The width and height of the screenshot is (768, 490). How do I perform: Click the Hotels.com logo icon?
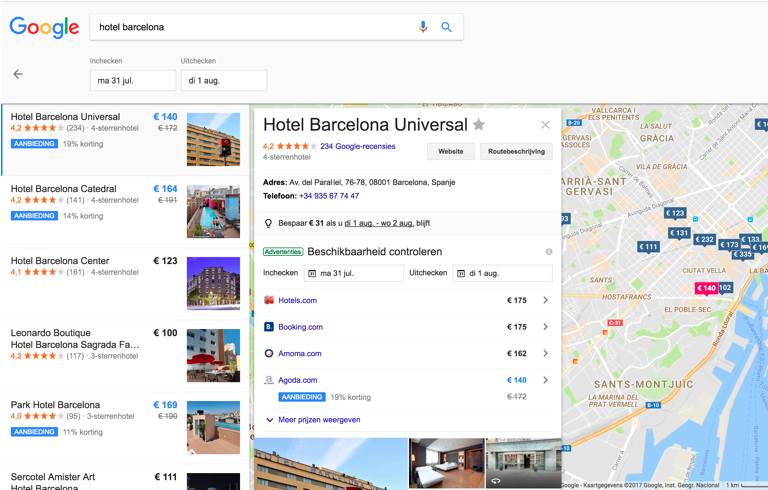269,300
